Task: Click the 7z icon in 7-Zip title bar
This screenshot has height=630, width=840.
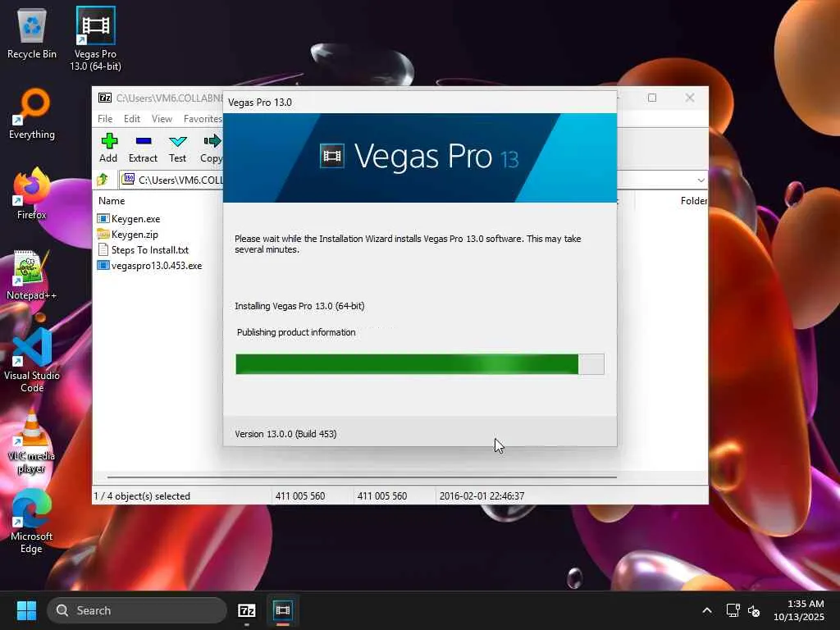Action: click(x=105, y=98)
